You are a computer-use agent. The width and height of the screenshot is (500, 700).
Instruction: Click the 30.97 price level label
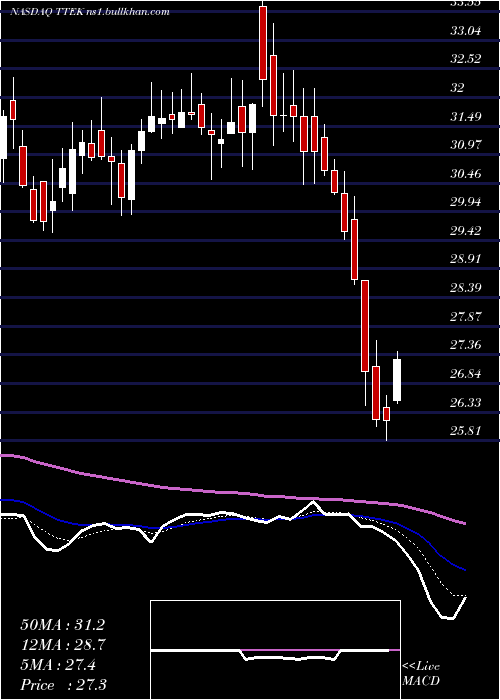click(466, 145)
